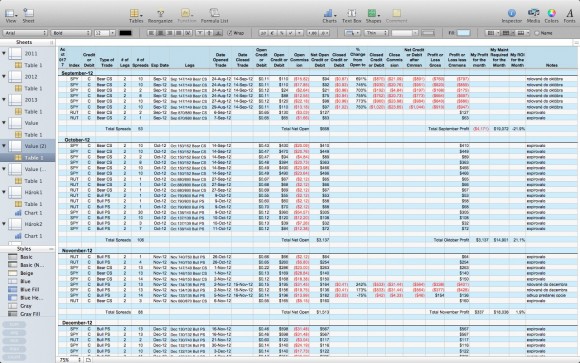Click the November-12 section heading
The height and width of the screenshot is (363, 580).
coord(77,251)
